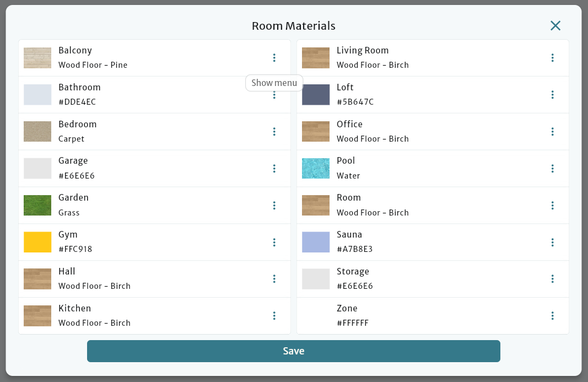The image size is (588, 382).
Task: Select the Bedroom carpet material preview
Action: [x=37, y=131]
